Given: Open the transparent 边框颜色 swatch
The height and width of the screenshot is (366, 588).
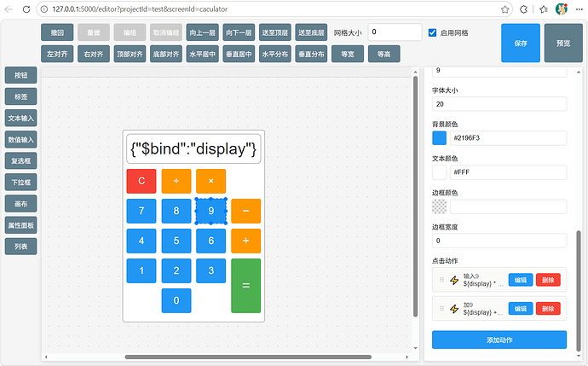Looking at the screenshot, I should 440,206.
